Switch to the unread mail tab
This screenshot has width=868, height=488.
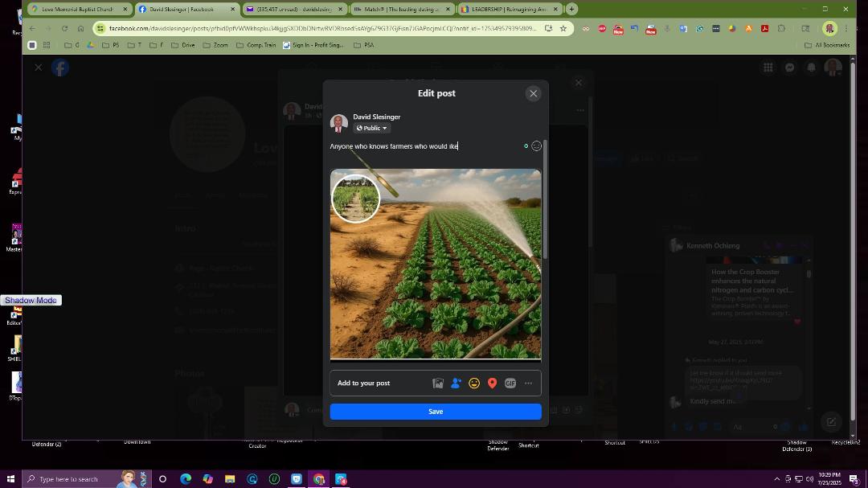[x=294, y=10]
